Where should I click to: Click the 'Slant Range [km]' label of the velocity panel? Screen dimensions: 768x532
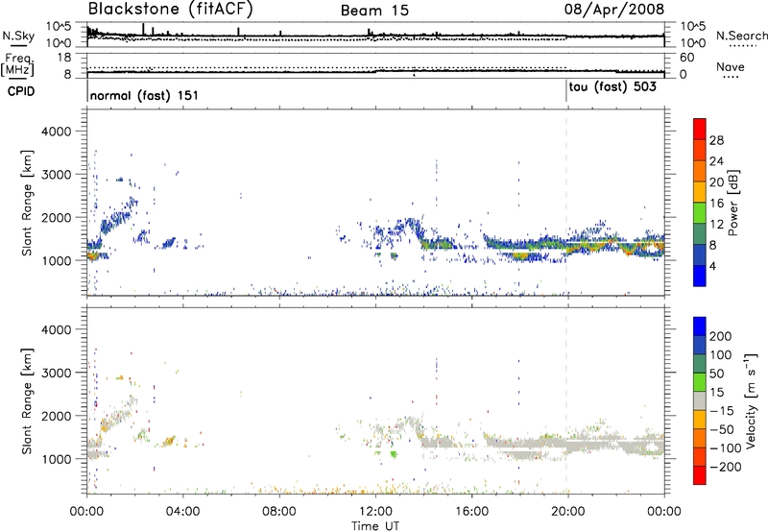pos(27,400)
